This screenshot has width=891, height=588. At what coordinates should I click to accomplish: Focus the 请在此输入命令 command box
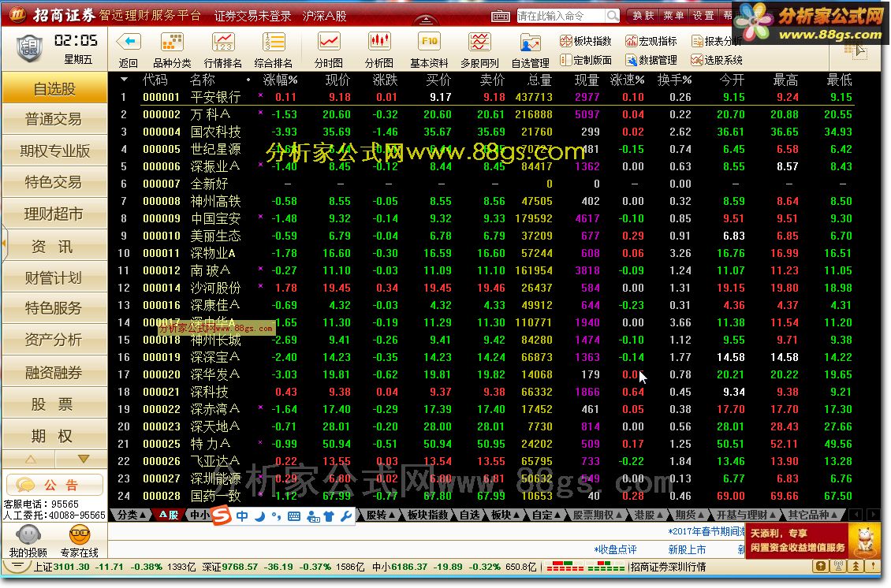tap(560, 15)
